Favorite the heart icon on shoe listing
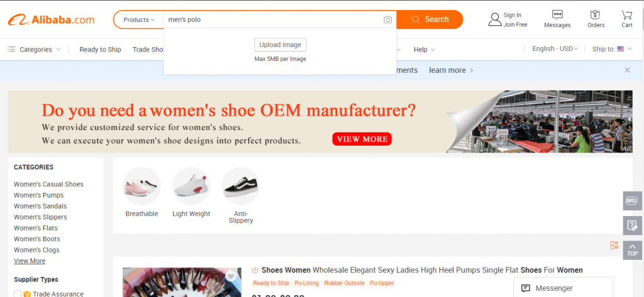The height and width of the screenshot is (297, 644). (x=231, y=276)
